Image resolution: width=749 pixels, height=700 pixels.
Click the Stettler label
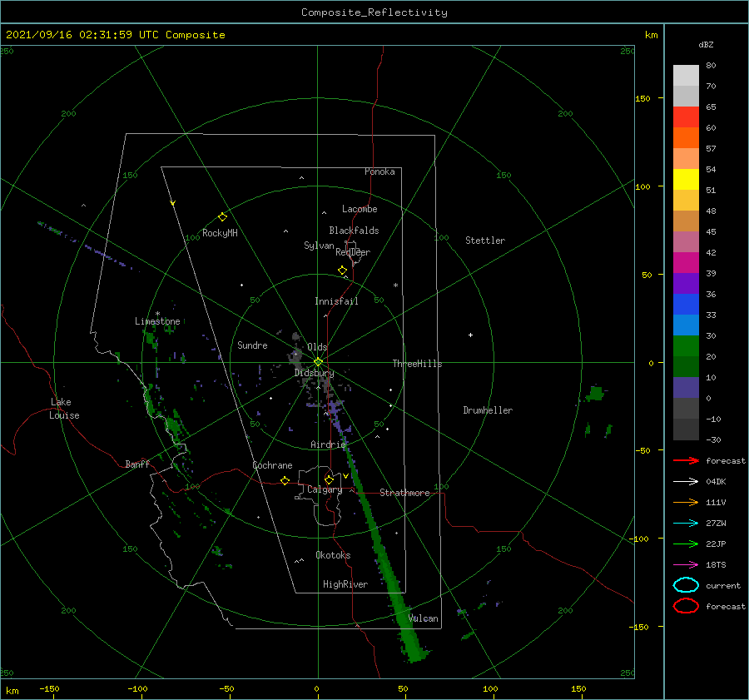485,241
